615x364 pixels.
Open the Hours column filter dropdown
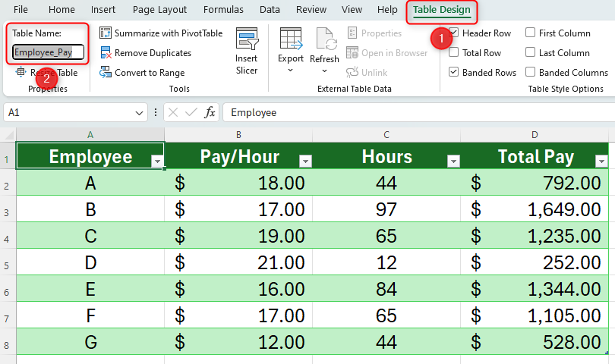pos(453,161)
